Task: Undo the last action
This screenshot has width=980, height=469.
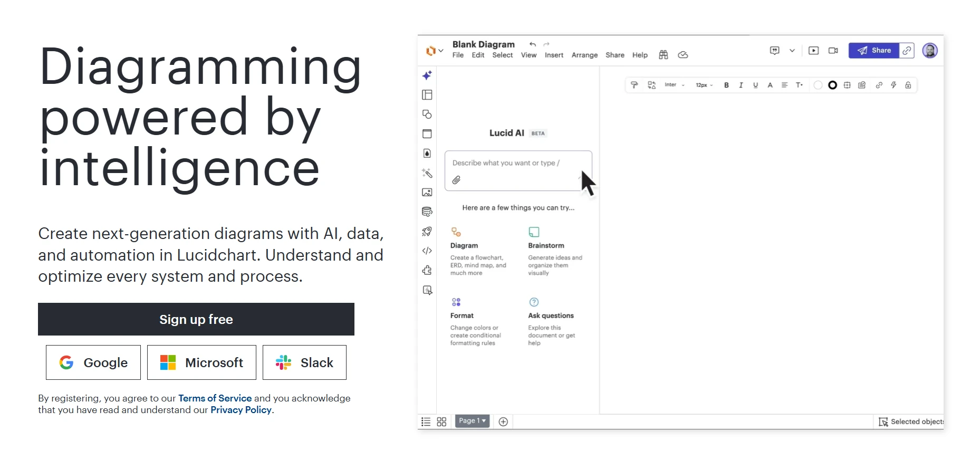Action: click(x=533, y=44)
